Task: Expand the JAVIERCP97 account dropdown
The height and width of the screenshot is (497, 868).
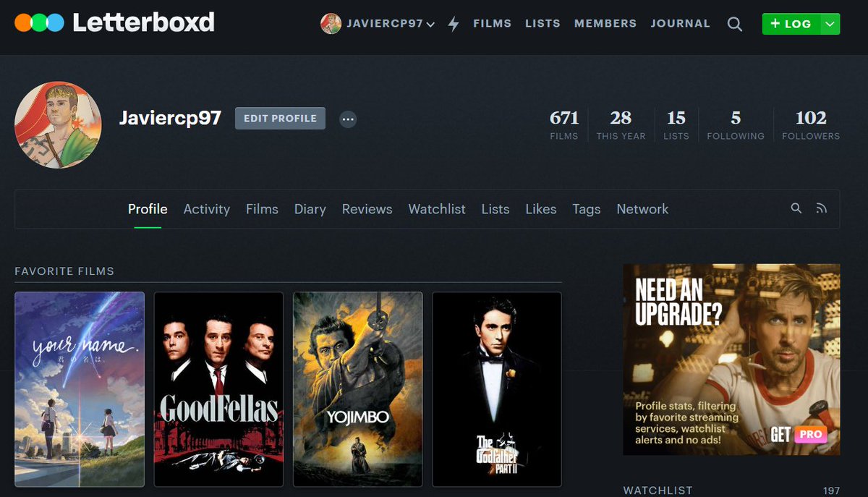Action: coord(389,24)
